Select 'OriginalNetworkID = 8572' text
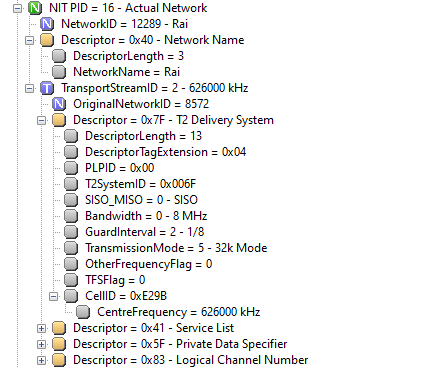Image resolution: width=423 pixels, height=368 pixels. click(141, 104)
